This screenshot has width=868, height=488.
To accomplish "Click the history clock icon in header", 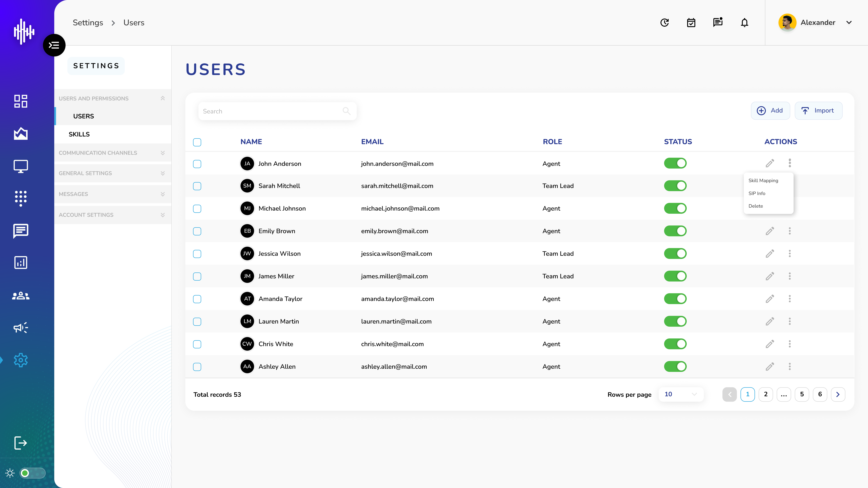I will click(664, 23).
